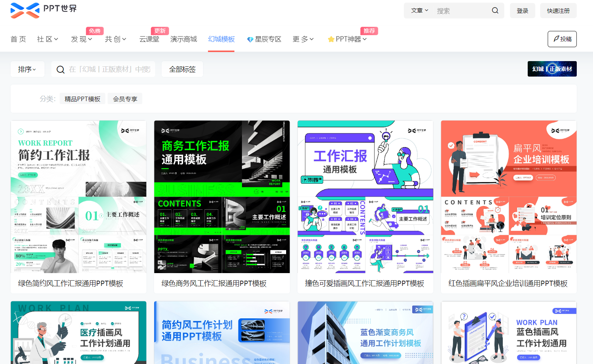Open 绿色商务风工作汇报 template thumbnail
This screenshot has width=593, height=364.
point(222,197)
